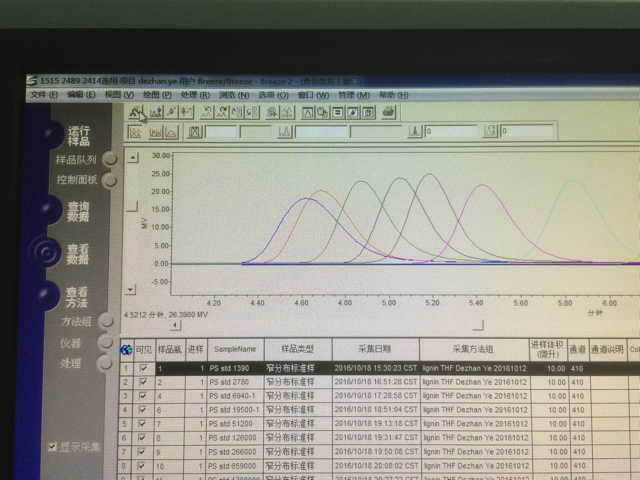
Task: Open the 处理(R) menu
Action: (195, 95)
